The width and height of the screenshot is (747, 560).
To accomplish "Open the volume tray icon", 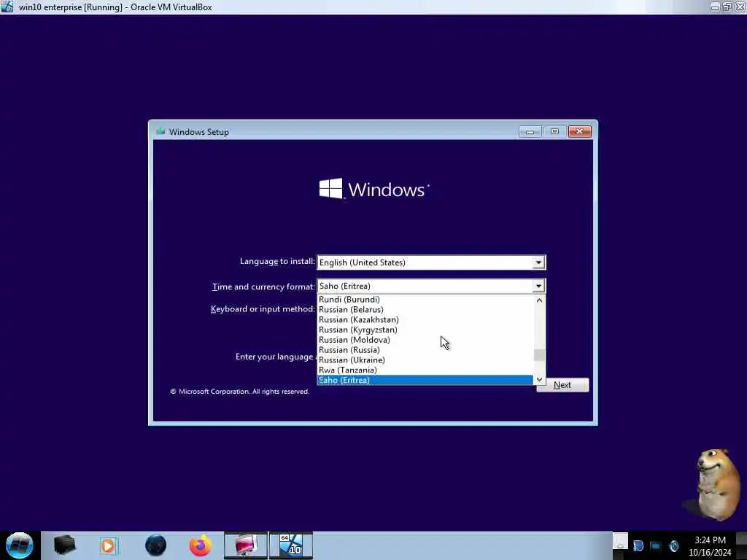I will point(673,545).
